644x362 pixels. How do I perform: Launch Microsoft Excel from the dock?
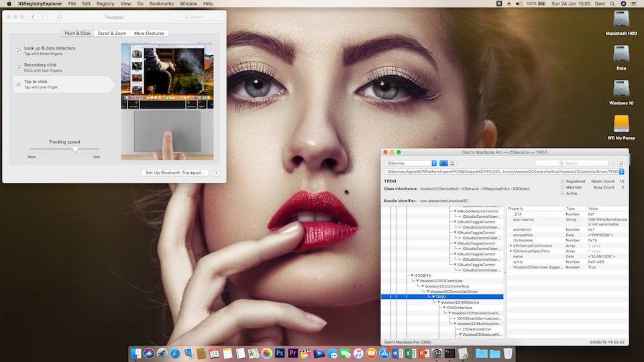point(411,353)
